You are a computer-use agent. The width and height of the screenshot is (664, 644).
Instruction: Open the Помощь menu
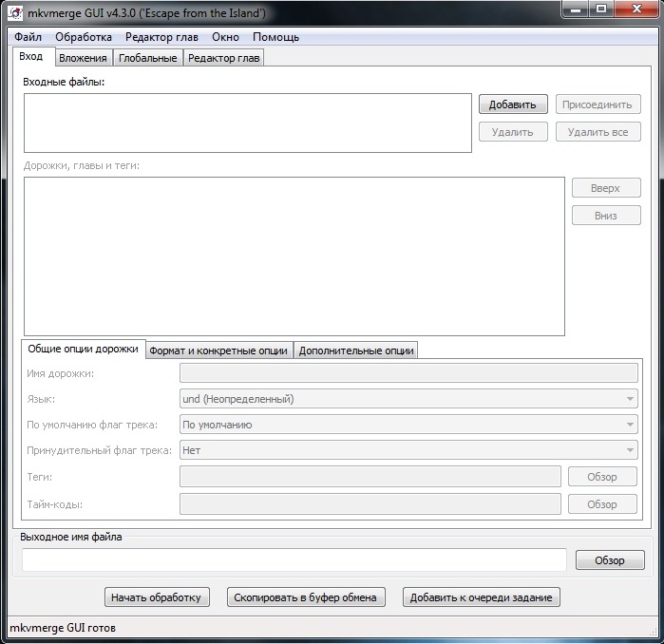(x=275, y=37)
